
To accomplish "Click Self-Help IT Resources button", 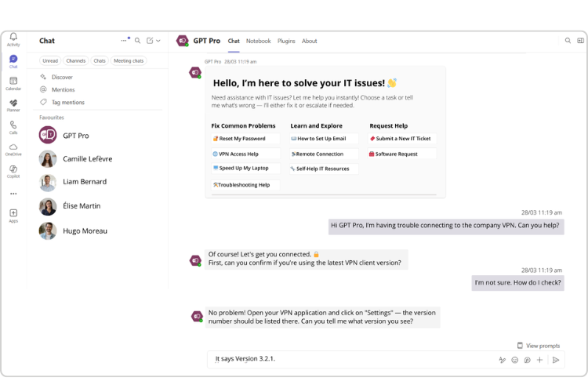I will point(324,169).
